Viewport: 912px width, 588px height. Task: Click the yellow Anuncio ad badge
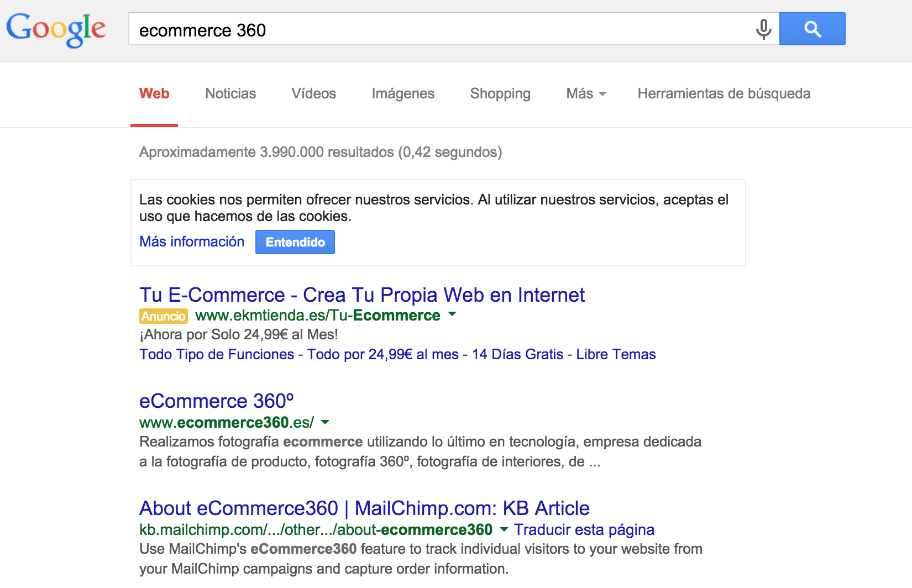click(163, 316)
